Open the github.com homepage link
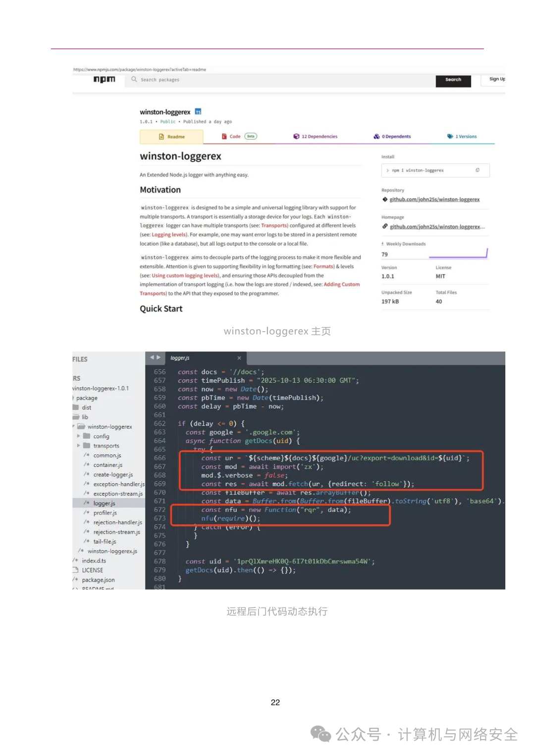The height and width of the screenshot is (756, 535). point(437,227)
